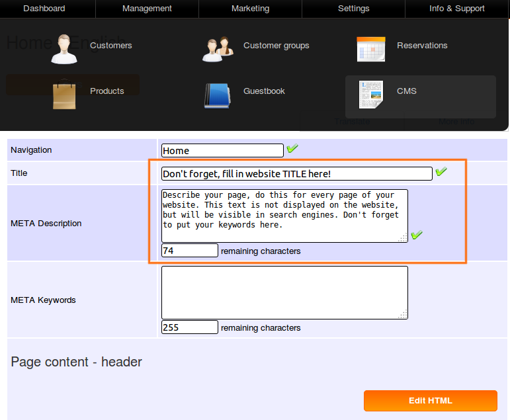Open Info & Support menu
This screenshot has height=420, width=510.
(x=456, y=9)
